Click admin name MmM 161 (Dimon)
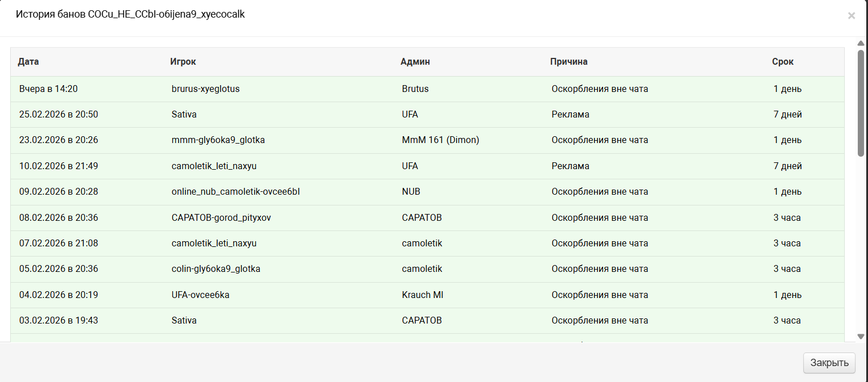The height and width of the screenshot is (382, 868). 440,140
